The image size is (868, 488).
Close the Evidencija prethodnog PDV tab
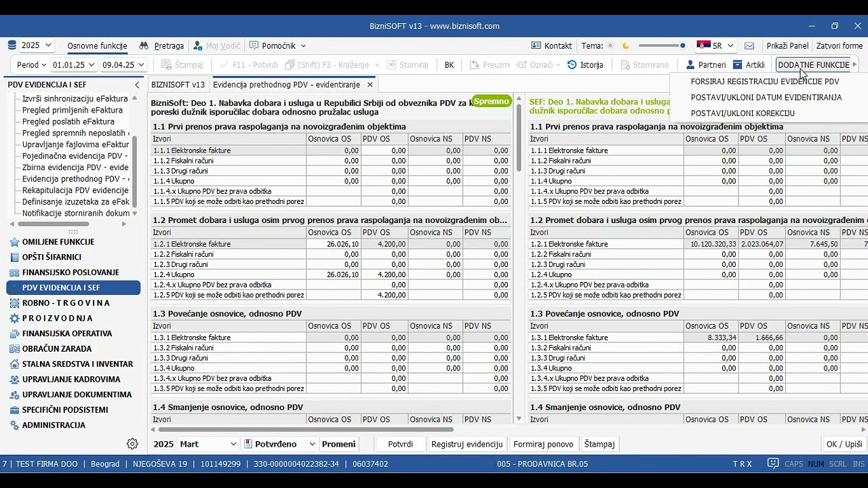370,85
